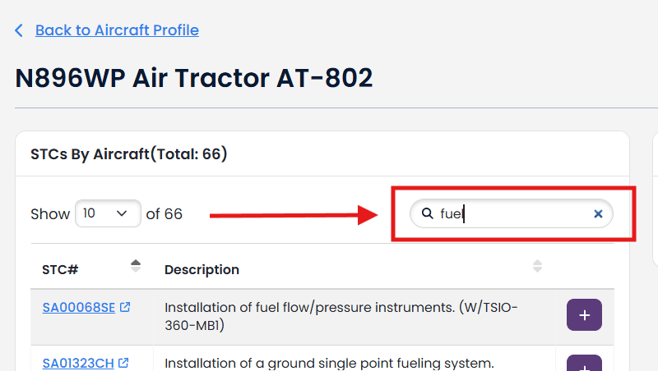Open the Show entries count dropdown

click(108, 214)
